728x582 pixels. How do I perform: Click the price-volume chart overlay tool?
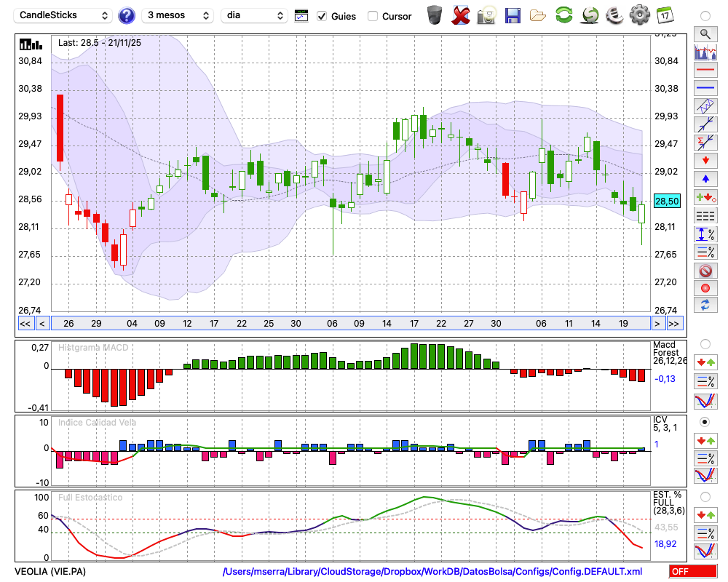(705, 52)
